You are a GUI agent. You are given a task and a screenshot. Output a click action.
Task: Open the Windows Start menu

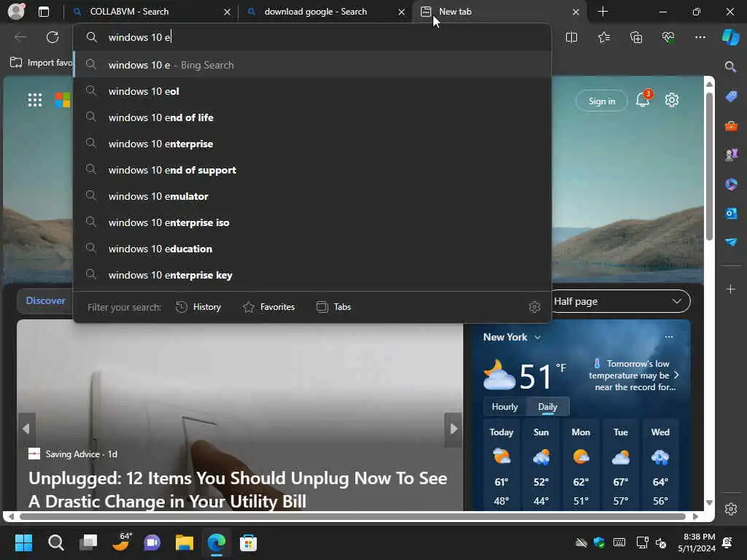coord(23,542)
